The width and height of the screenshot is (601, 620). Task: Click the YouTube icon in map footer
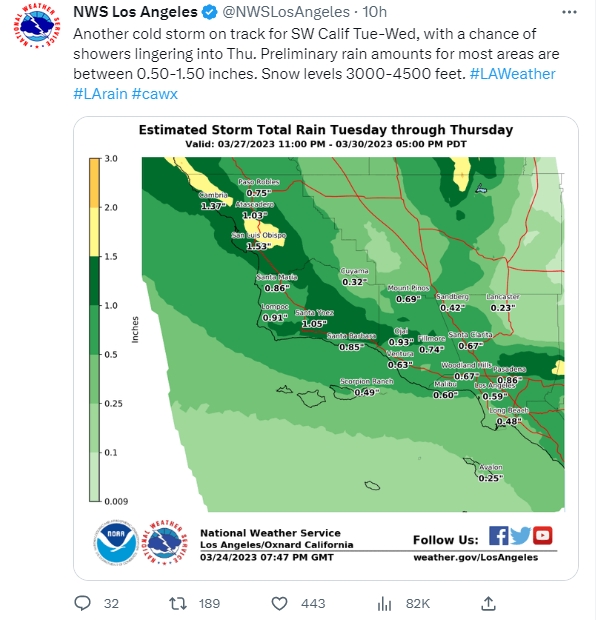coord(543,535)
